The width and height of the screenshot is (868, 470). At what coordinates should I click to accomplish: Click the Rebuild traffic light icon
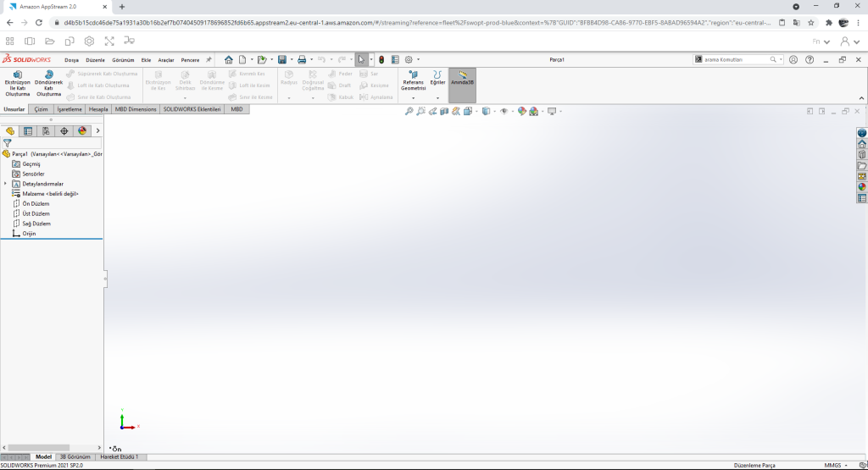click(x=381, y=59)
